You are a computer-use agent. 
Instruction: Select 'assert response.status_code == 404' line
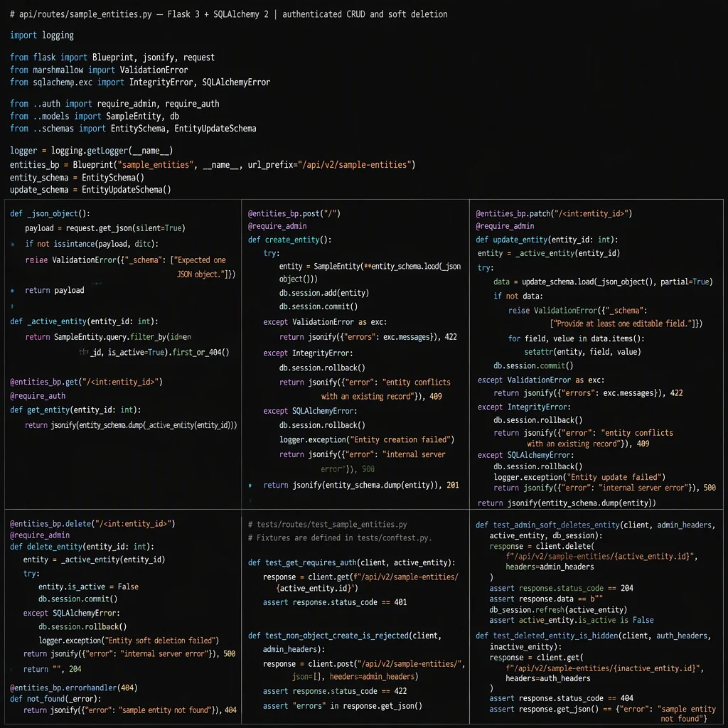point(562,698)
